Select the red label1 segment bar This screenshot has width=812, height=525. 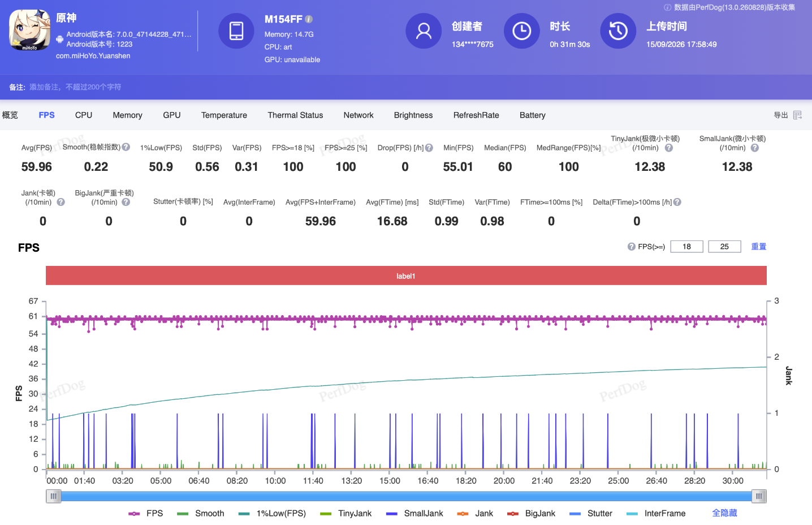coord(406,276)
